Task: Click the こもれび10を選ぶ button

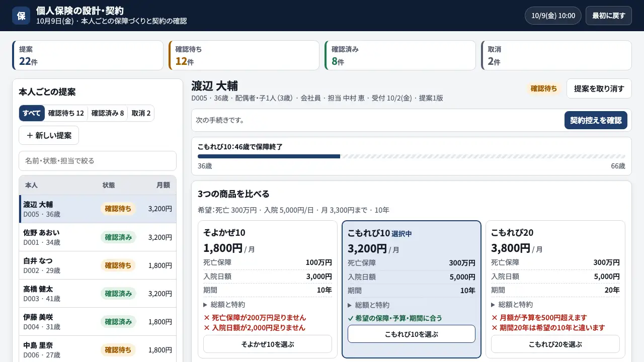Action: pyautogui.click(x=412, y=334)
